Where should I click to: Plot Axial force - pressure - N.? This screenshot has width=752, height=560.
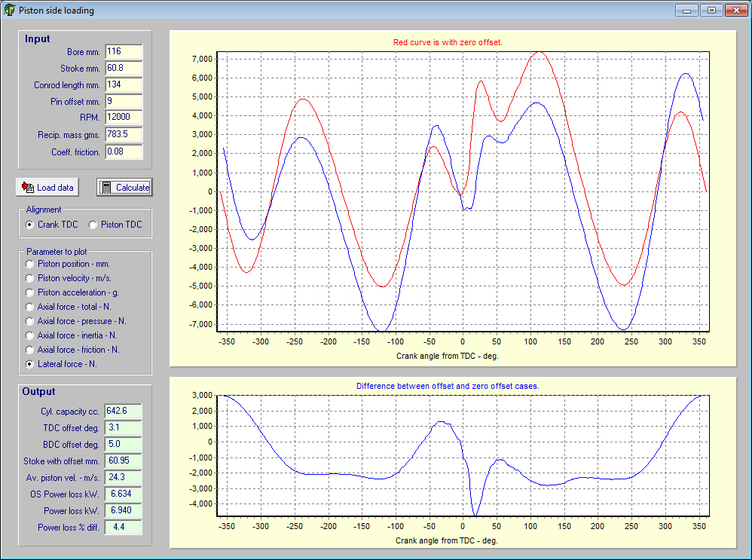tap(30, 321)
